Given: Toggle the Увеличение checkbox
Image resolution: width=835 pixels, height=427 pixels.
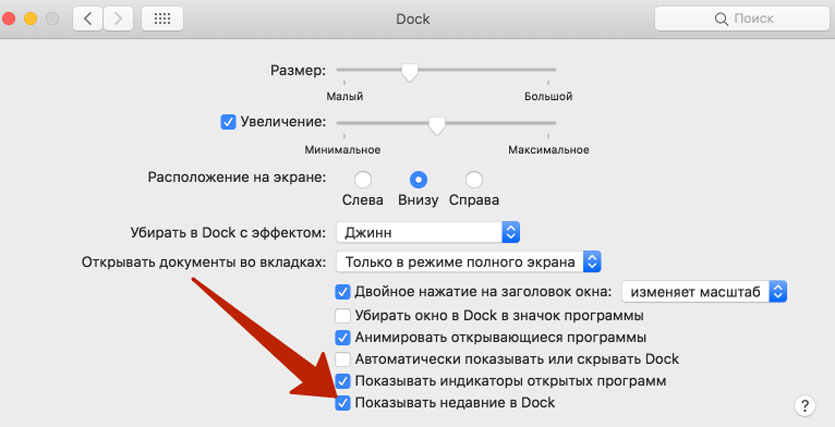Looking at the screenshot, I should click(227, 122).
